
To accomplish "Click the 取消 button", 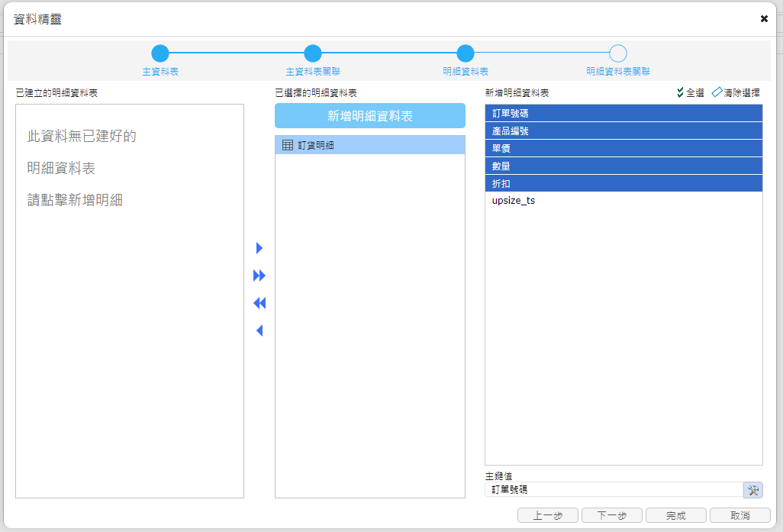I will point(740,515).
